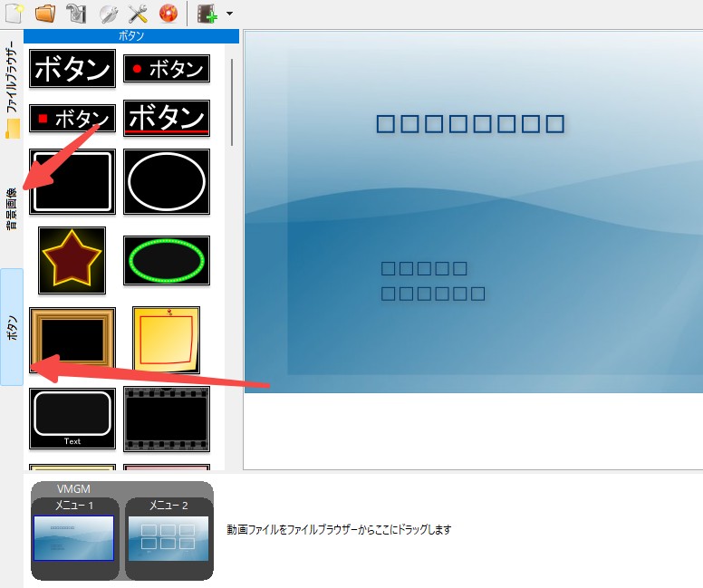703x588 pixels.
Task: Choose ボタン with red underline
Action: (x=167, y=118)
